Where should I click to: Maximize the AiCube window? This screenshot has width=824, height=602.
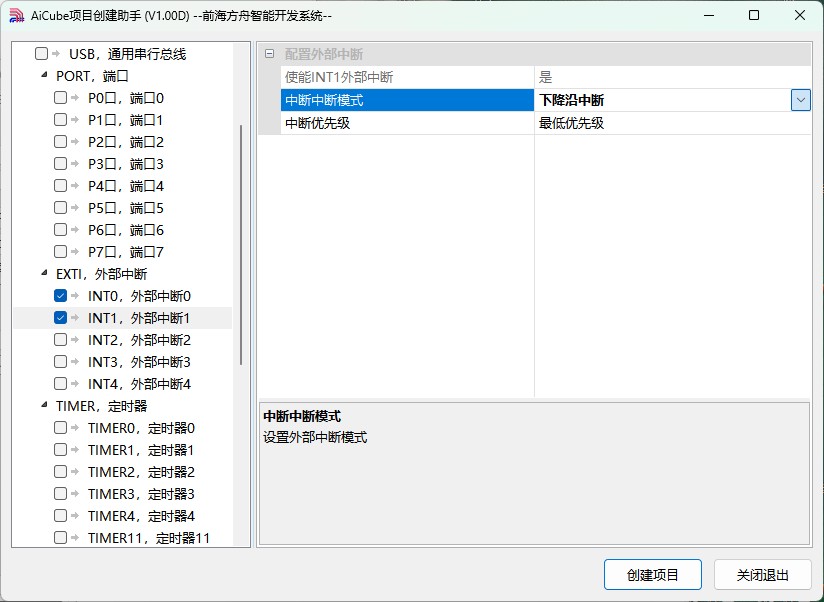pos(754,15)
